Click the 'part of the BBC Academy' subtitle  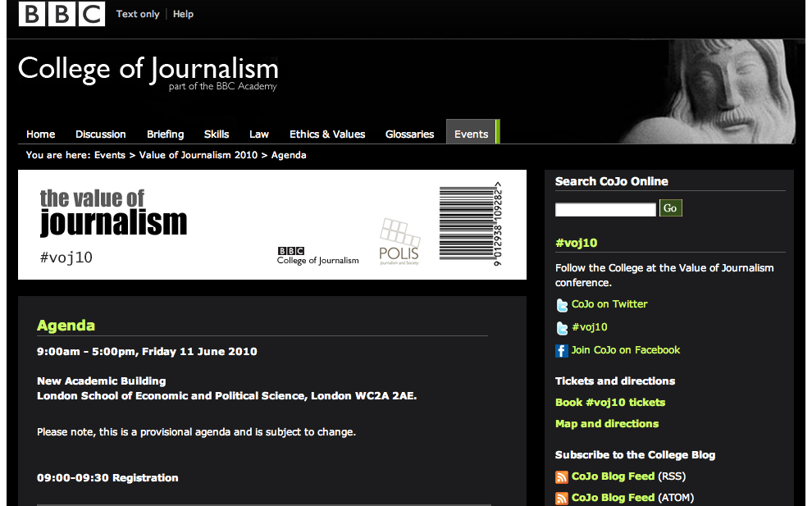pyautogui.click(x=222, y=86)
